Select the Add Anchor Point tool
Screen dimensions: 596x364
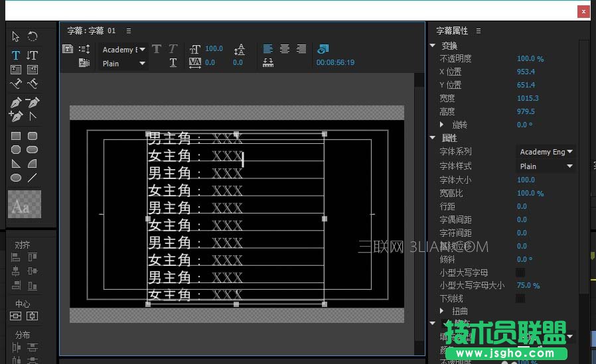tap(15, 116)
